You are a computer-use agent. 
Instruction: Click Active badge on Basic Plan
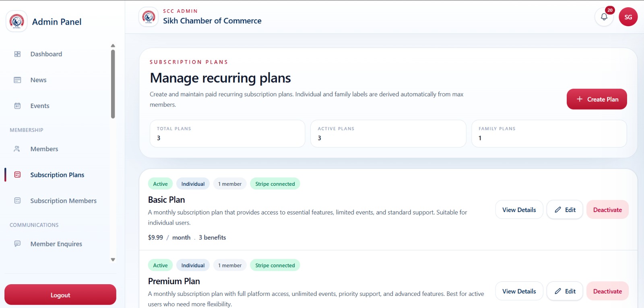[x=160, y=184]
